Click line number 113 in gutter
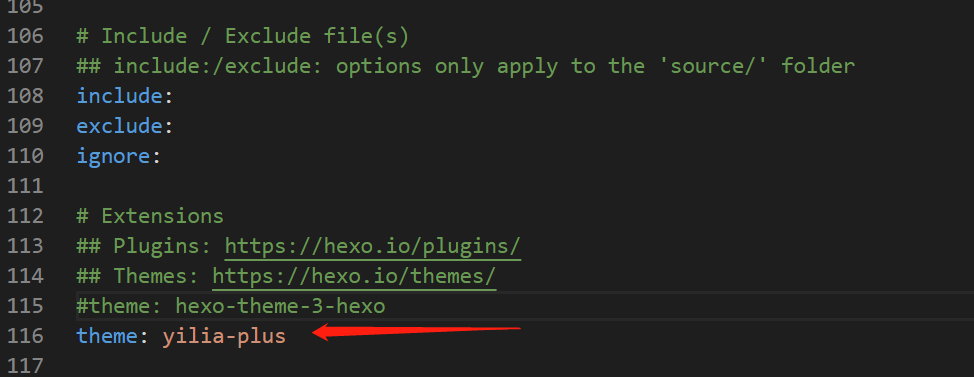 (x=25, y=247)
